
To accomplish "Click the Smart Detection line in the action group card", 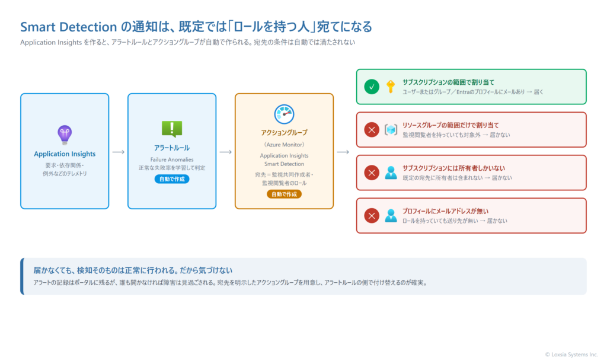I will (x=284, y=164).
